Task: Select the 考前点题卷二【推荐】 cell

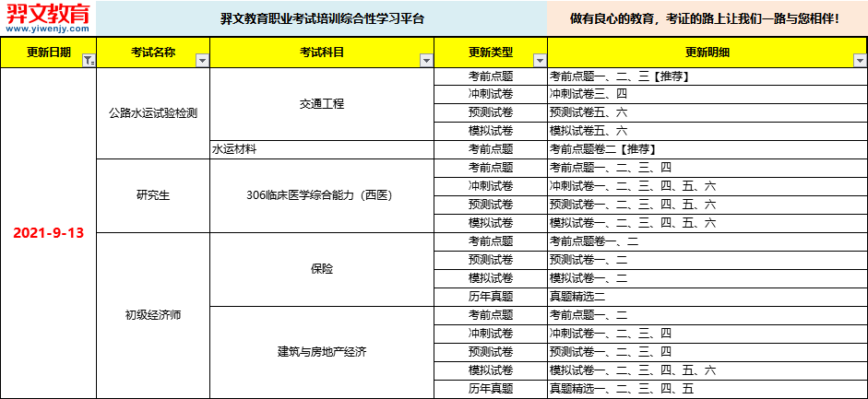Action: [x=707, y=149]
